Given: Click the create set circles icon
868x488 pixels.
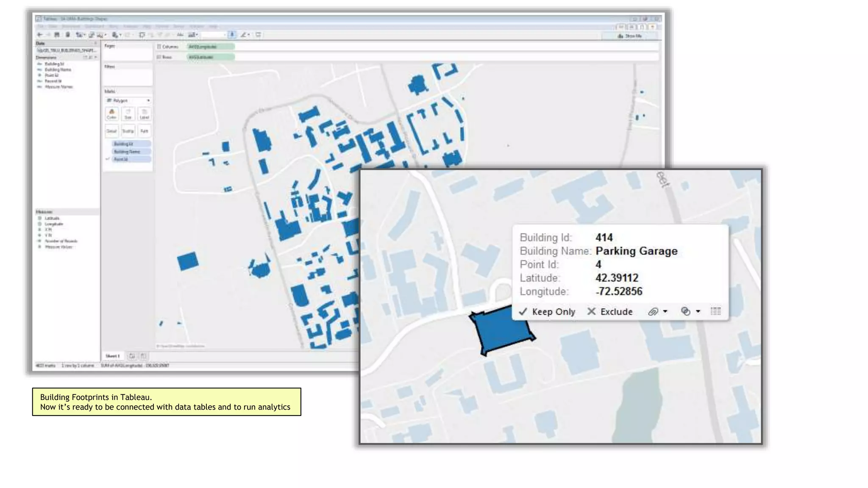Looking at the screenshot, I should [x=686, y=312].
